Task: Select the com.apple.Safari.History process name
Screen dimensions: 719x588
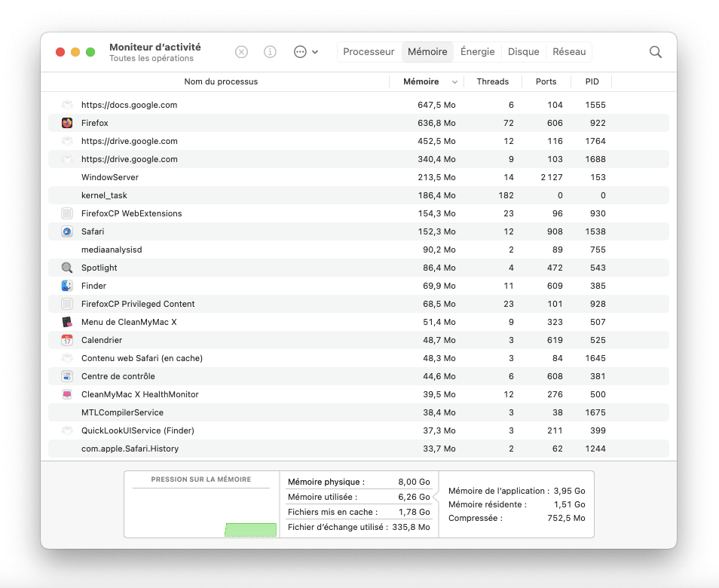Action: (x=130, y=449)
